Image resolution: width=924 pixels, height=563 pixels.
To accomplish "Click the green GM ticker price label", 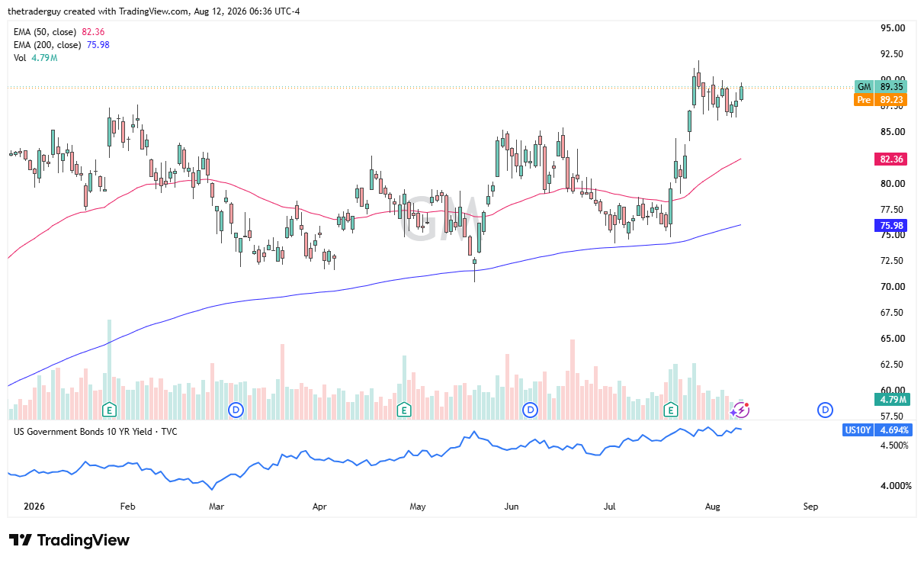I will tap(881, 87).
